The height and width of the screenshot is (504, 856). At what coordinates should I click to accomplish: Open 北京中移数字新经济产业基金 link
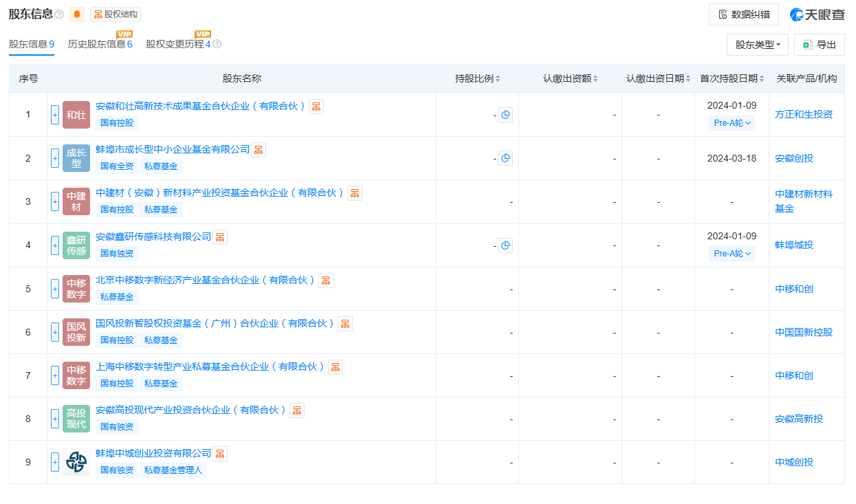206,280
